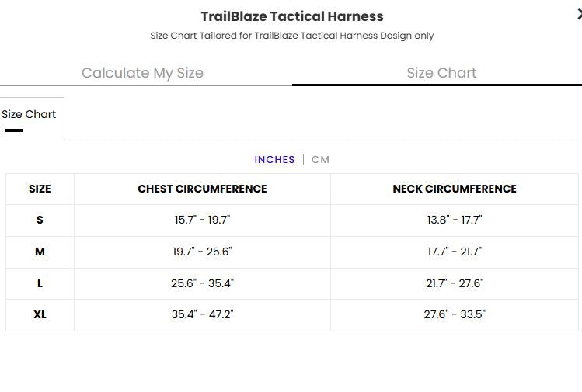Click the CHEST CIRCUMFERENCE column header
Image resolution: width=582 pixels, height=392 pixels.
[202, 189]
